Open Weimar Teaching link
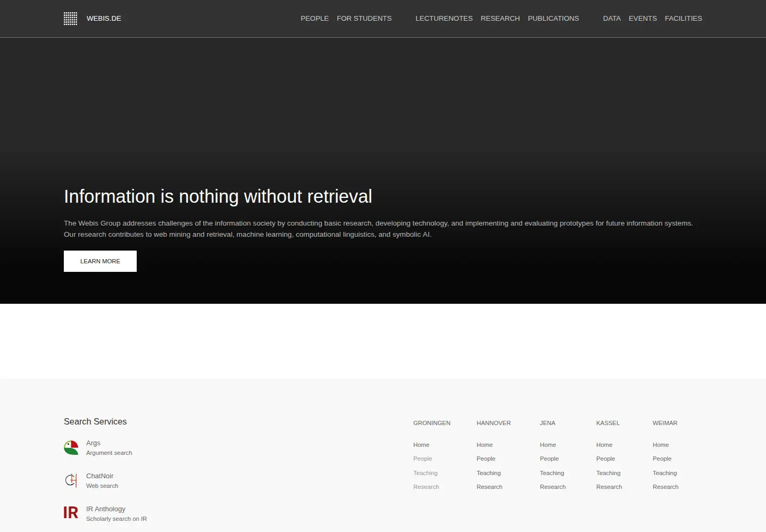 click(x=665, y=473)
